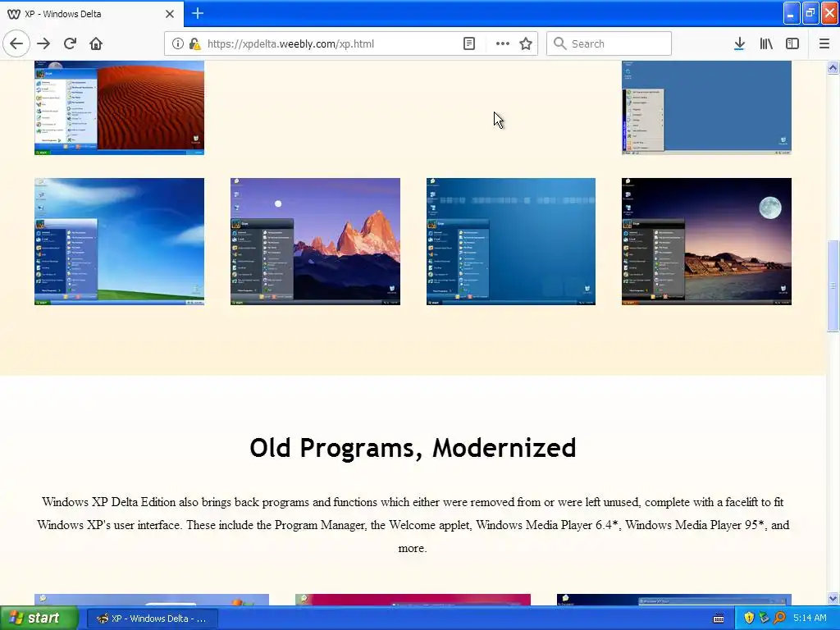Open the connection security padlock warning

[x=195, y=44]
